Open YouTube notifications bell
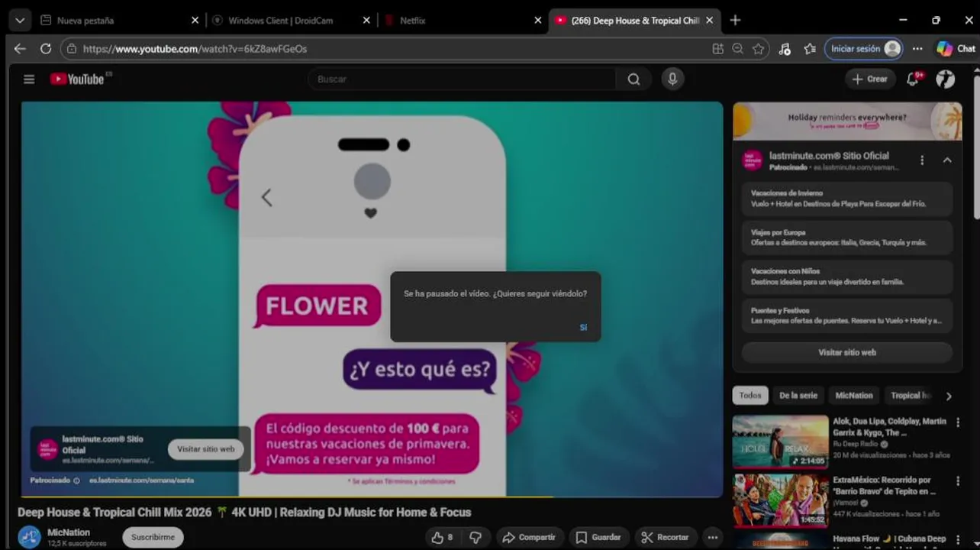The image size is (980, 550). tap(913, 79)
